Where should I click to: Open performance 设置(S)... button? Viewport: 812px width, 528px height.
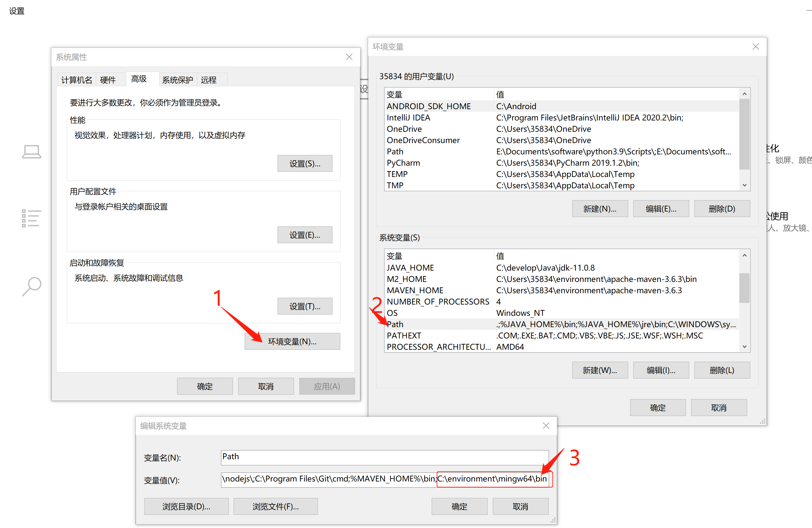click(305, 163)
